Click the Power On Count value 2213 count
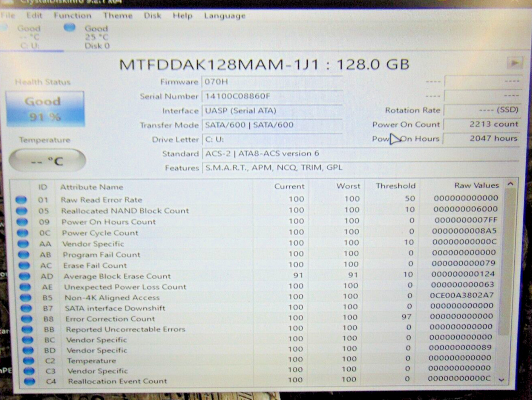The image size is (532, 400). pos(482,124)
